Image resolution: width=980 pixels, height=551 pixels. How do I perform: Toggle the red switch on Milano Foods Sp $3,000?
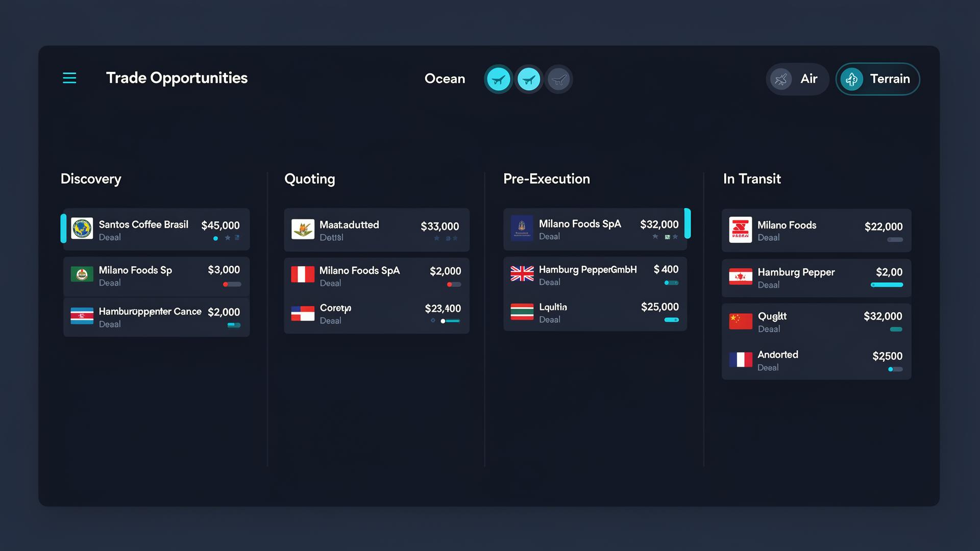click(x=232, y=284)
